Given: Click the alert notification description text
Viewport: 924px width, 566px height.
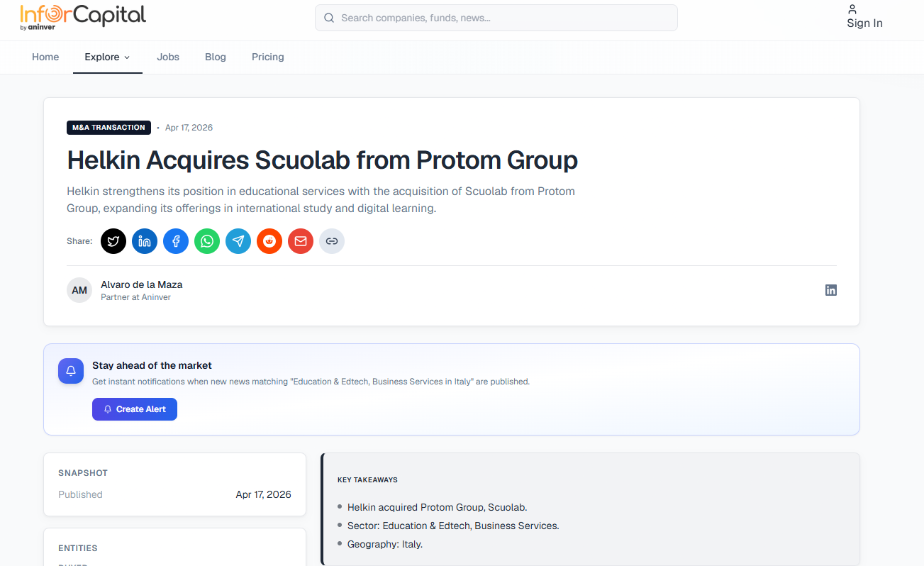Looking at the screenshot, I should 311,382.
